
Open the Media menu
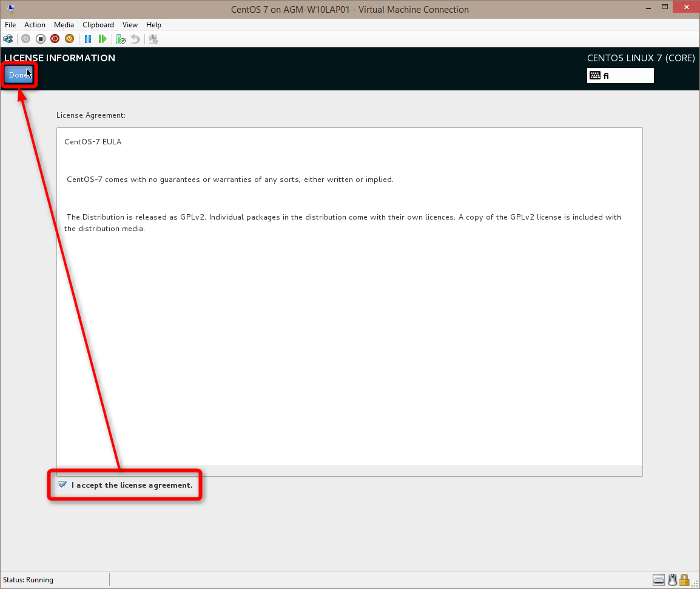(x=64, y=24)
